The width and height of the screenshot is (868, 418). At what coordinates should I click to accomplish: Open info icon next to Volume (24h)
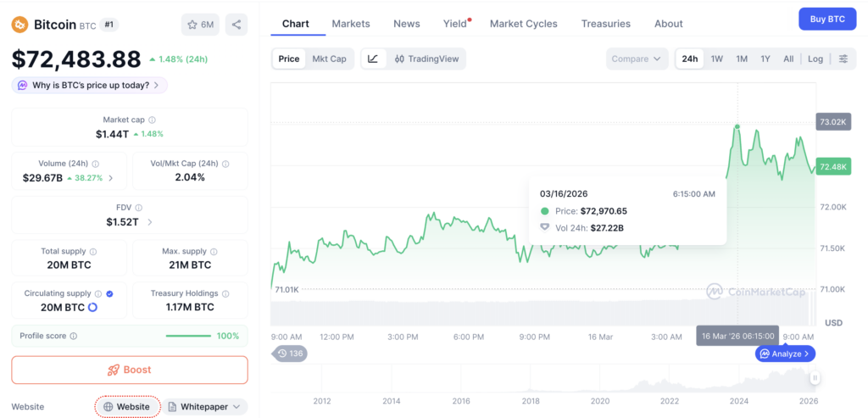[x=95, y=164]
